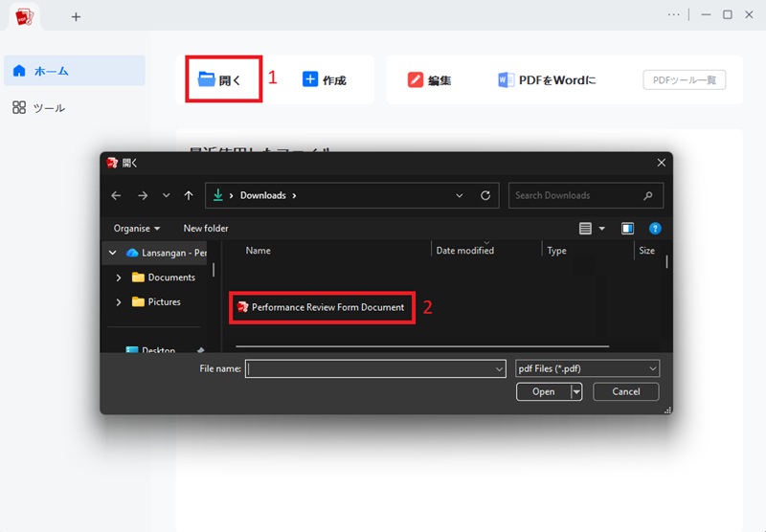Select the Pictures folder in tree
This screenshot has width=766, height=532.
click(156, 301)
